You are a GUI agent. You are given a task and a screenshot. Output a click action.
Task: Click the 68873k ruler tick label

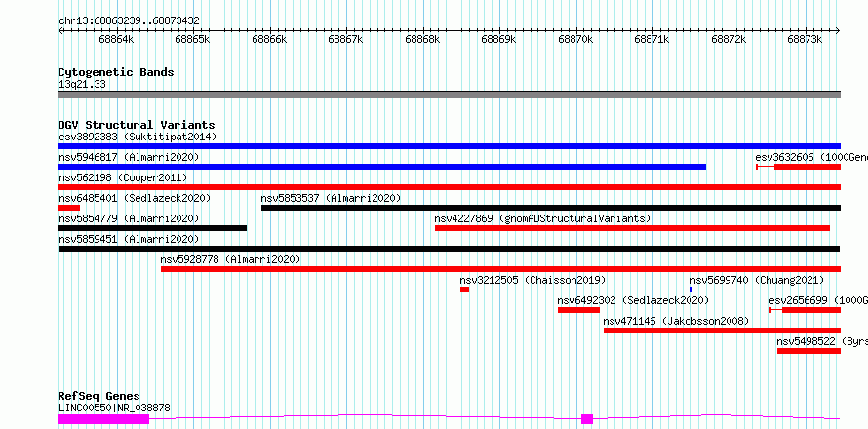tap(806, 40)
